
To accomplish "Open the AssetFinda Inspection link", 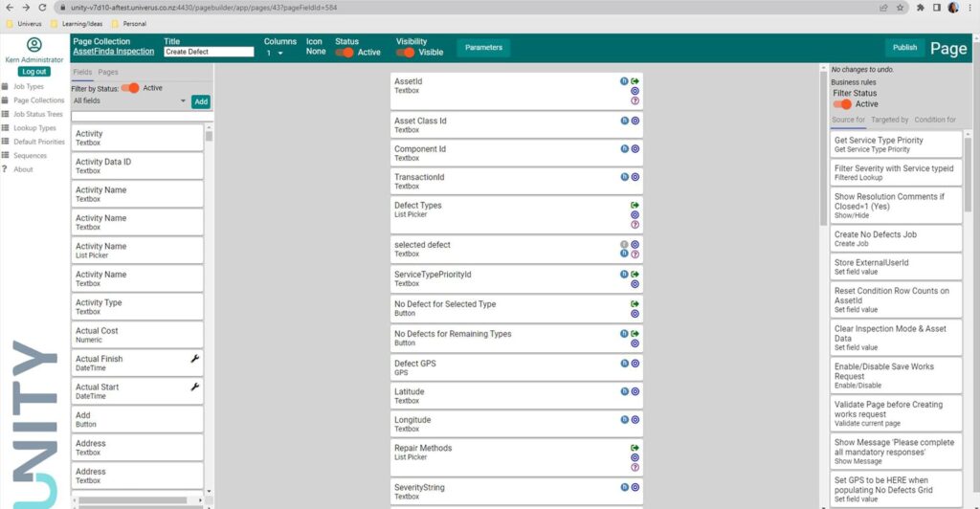I will tap(113, 52).
